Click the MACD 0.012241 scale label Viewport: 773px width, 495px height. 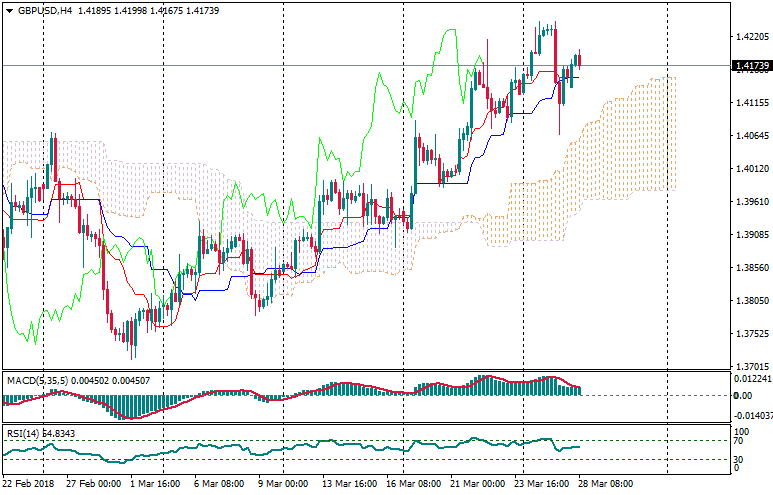coord(752,378)
